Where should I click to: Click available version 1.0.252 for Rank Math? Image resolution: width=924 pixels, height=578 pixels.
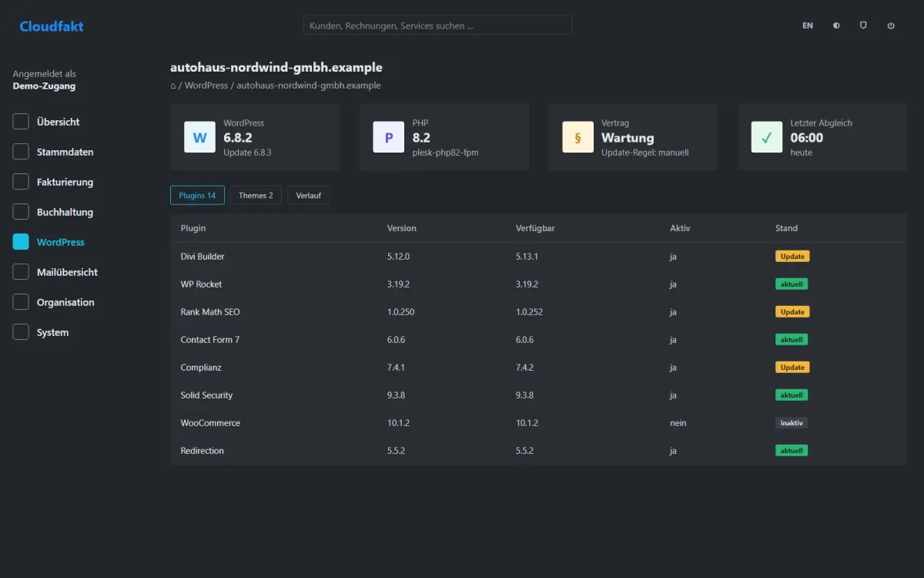pyautogui.click(x=531, y=312)
